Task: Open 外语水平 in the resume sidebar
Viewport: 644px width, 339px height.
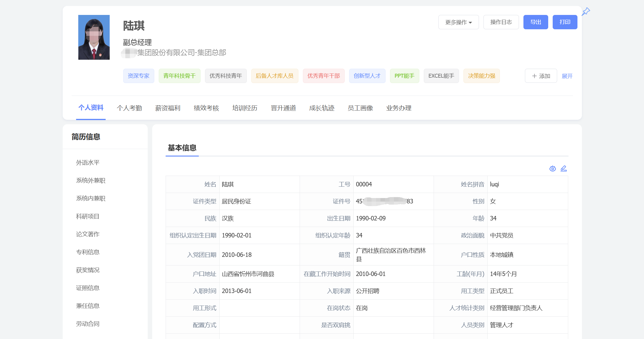Action: pyautogui.click(x=88, y=162)
